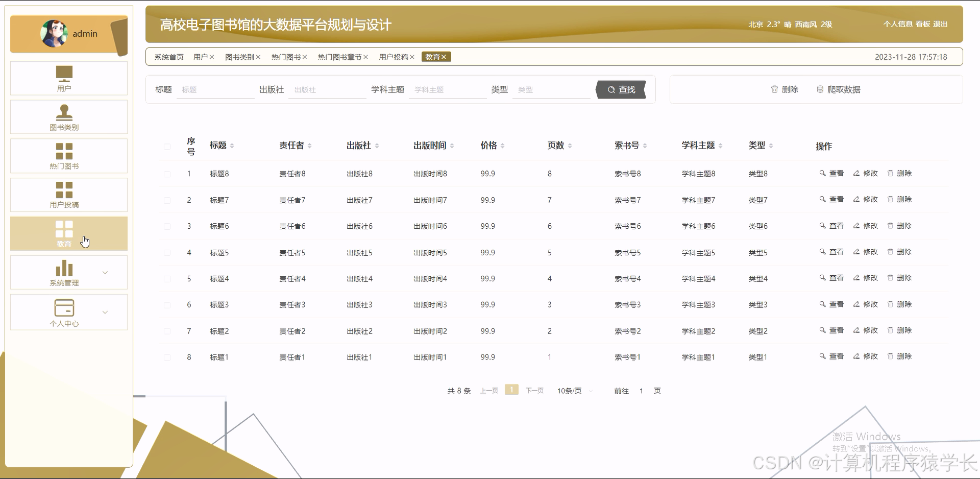Switch to the 用户 tab
Screen dimensions: 980x479
201,57
